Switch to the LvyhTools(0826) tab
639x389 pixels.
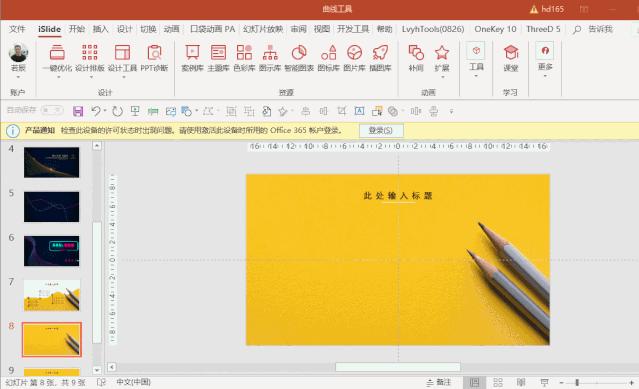coord(433,29)
